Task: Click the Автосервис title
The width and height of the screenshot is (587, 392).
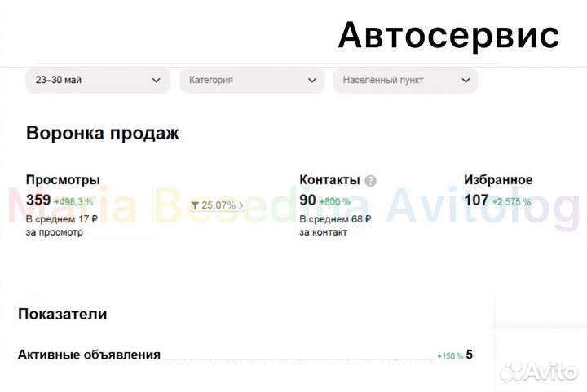Action: (448, 36)
